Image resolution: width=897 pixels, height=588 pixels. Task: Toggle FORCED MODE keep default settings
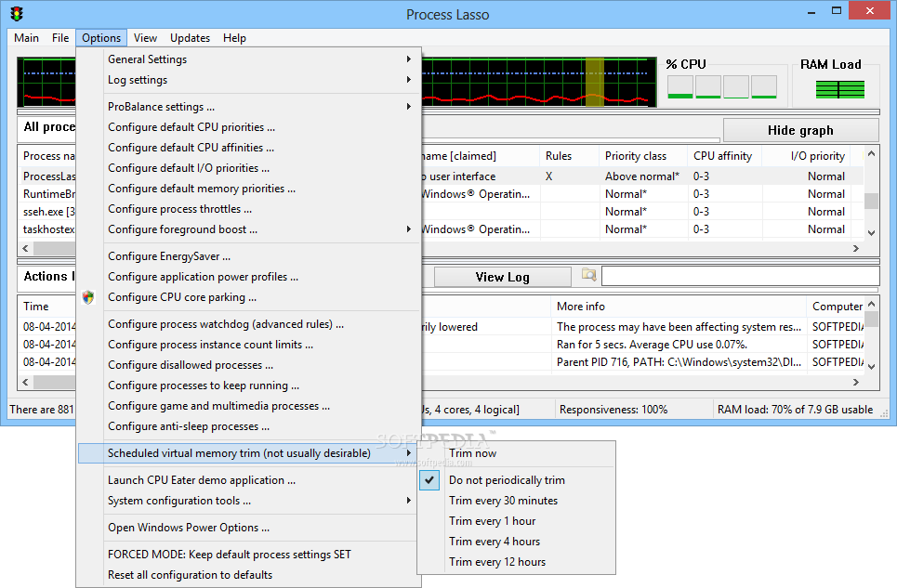249,555
